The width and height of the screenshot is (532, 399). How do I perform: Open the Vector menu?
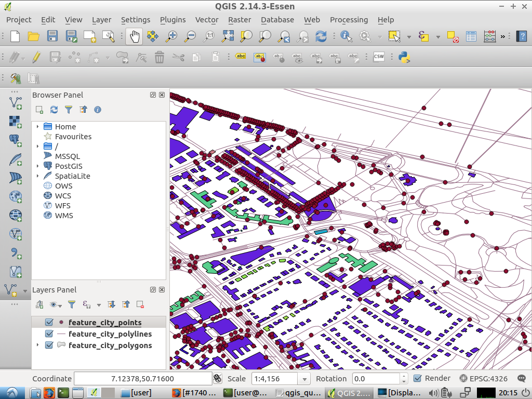[207, 20]
